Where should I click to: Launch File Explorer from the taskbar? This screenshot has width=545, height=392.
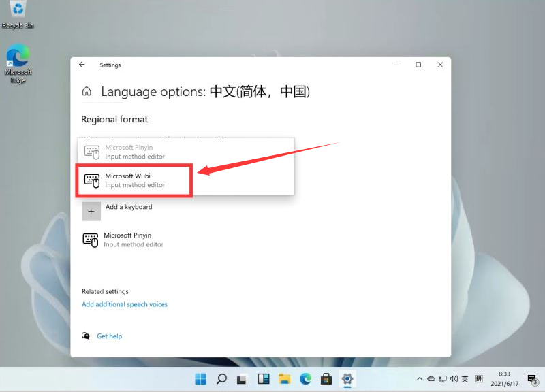(x=284, y=378)
